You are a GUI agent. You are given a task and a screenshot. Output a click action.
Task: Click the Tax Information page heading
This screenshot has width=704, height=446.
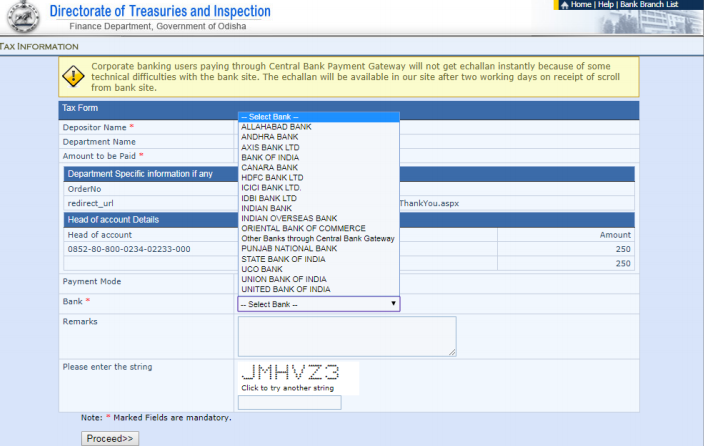click(39, 47)
